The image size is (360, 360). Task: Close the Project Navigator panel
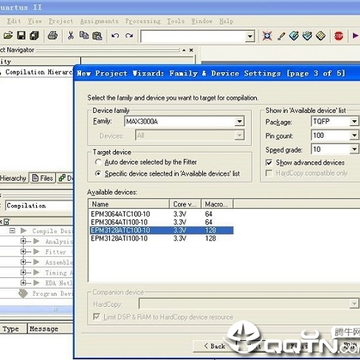click(191, 50)
